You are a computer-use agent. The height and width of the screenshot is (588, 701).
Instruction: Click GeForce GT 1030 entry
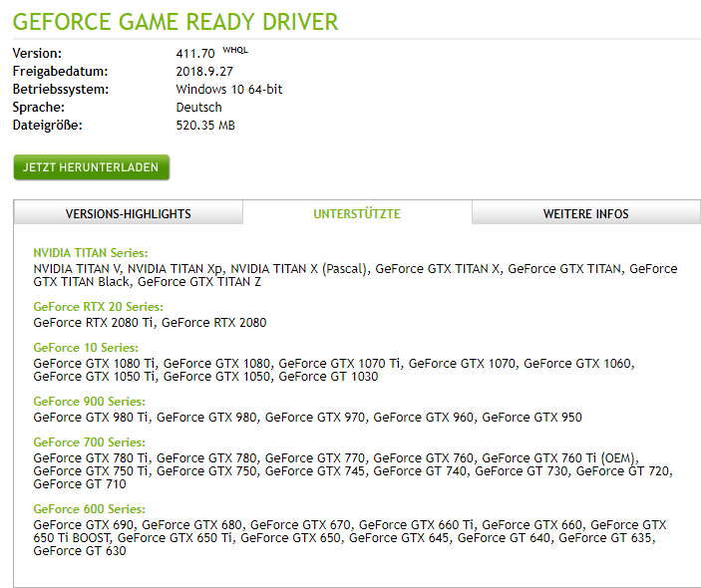point(328,376)
